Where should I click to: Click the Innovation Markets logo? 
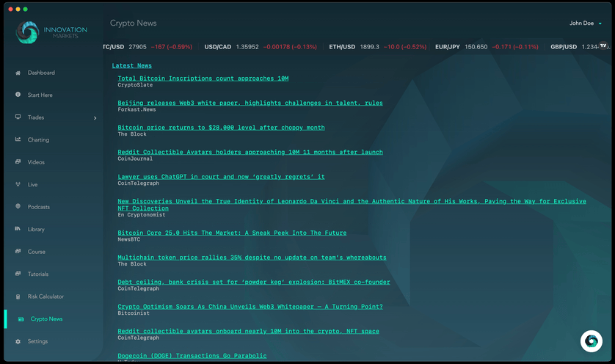pos(51,32)
